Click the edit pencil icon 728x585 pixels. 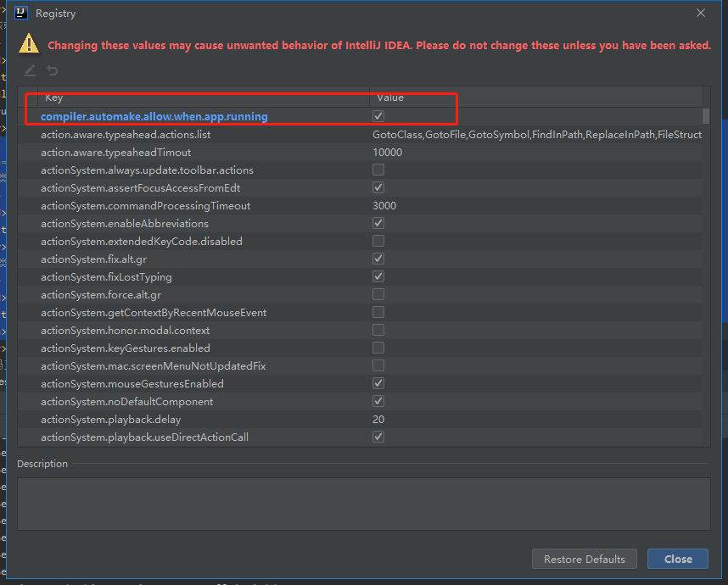(30, 70)
